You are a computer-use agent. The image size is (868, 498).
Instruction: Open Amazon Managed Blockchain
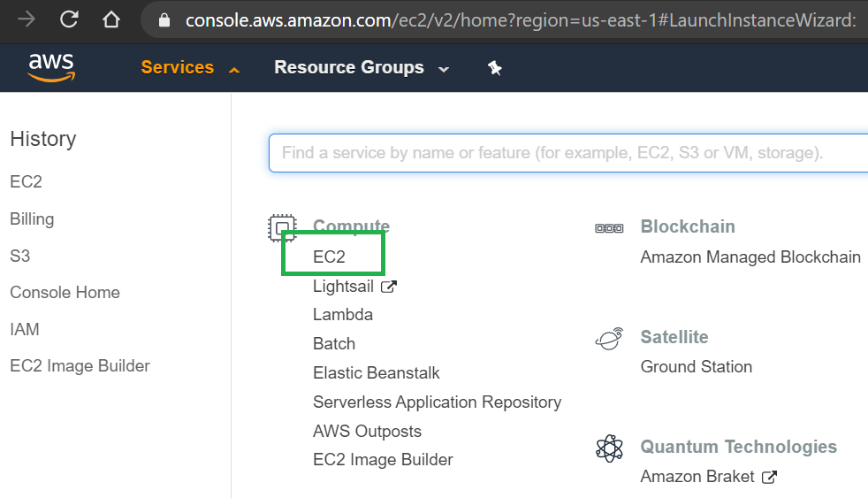[750, 257]
